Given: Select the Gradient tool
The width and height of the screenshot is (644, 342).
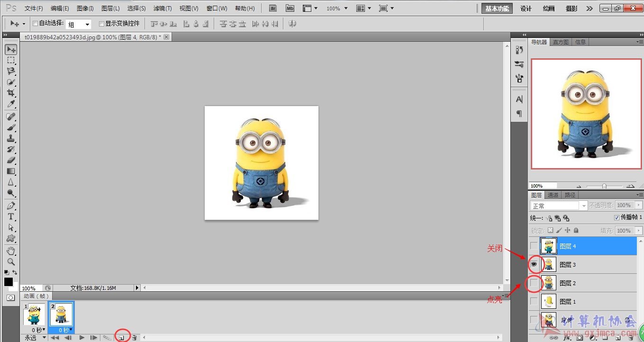Looking at the screenshot, I should [x=11, y=171].
